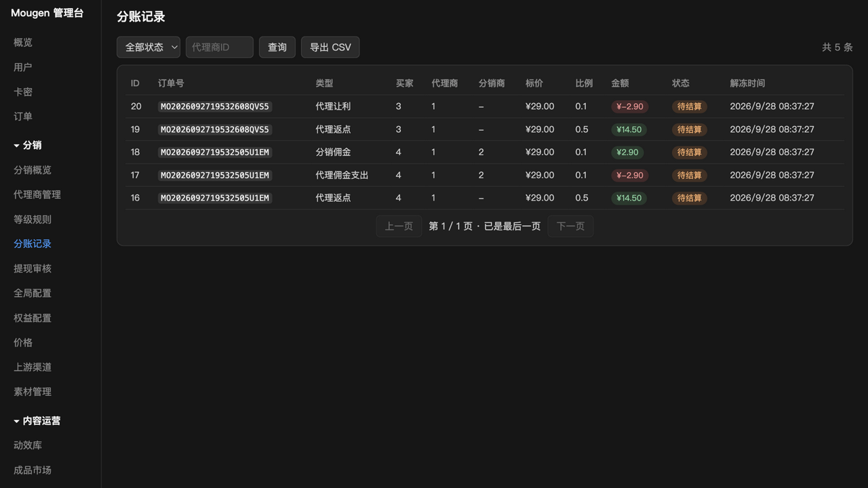This screenshot has height=488, width=868.
Task: Click the ¥-2.90 amount in row ID 17
Action: [x=630, y=176]
